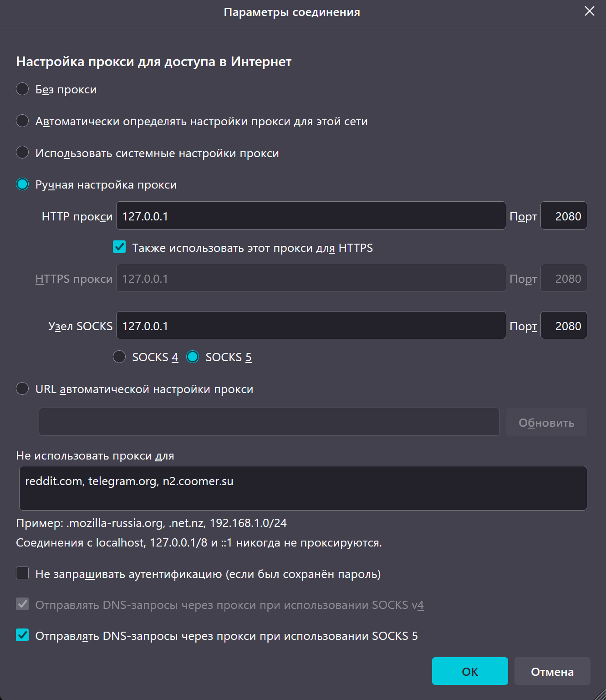Click the HTTP proxy address field
Image resolution: width=606 pixels, height=700 pixels.
(311, 216)
